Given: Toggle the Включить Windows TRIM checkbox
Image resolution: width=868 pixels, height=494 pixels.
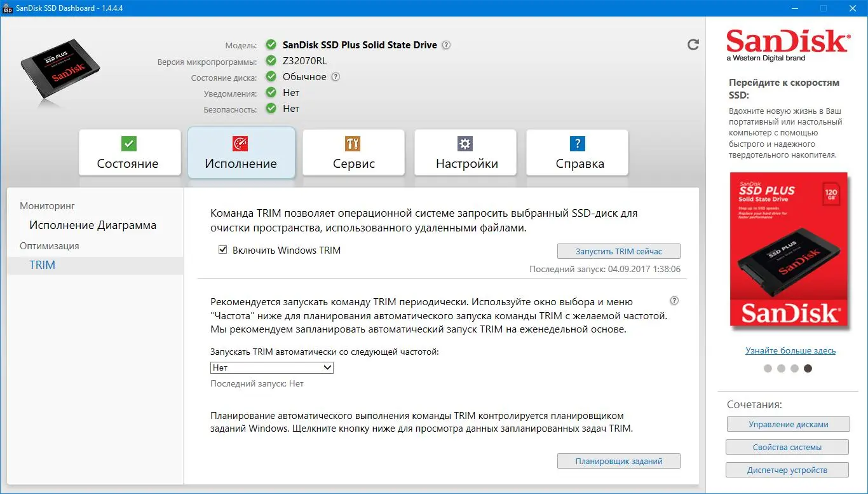Looking at the screenshot, I should [222, 250].
